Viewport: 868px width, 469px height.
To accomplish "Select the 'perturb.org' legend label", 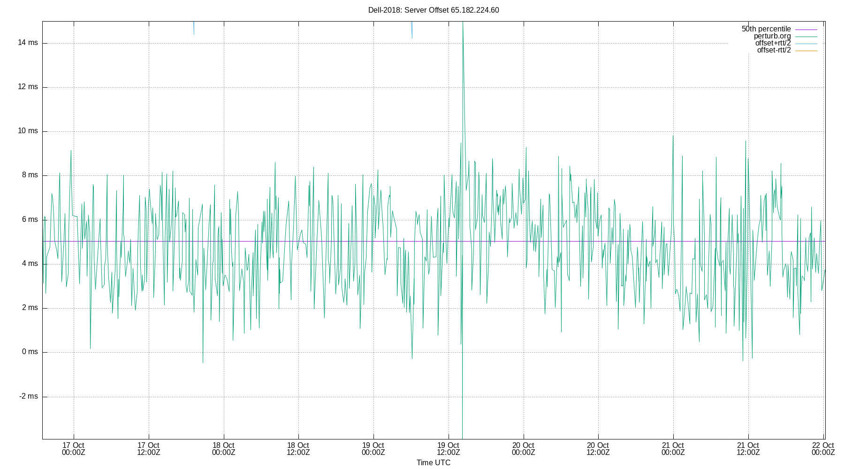I will pyautogui.click(x=772, y=36).
